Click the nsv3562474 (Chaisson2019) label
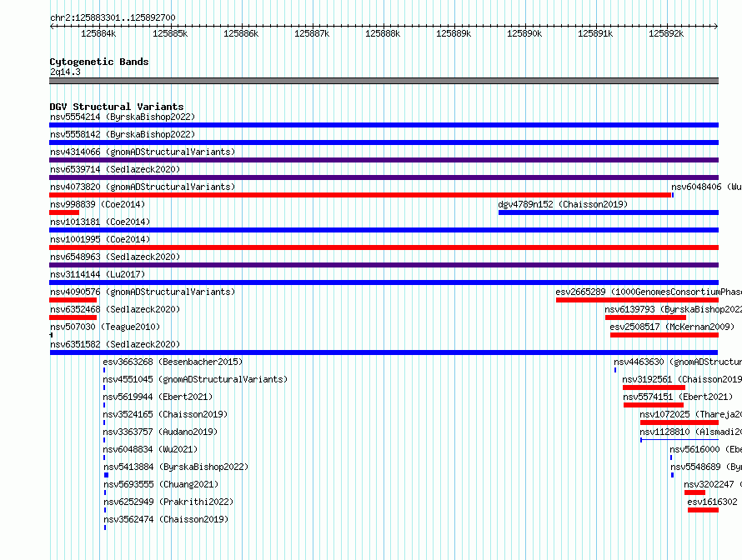 click(x=166, y=519)
